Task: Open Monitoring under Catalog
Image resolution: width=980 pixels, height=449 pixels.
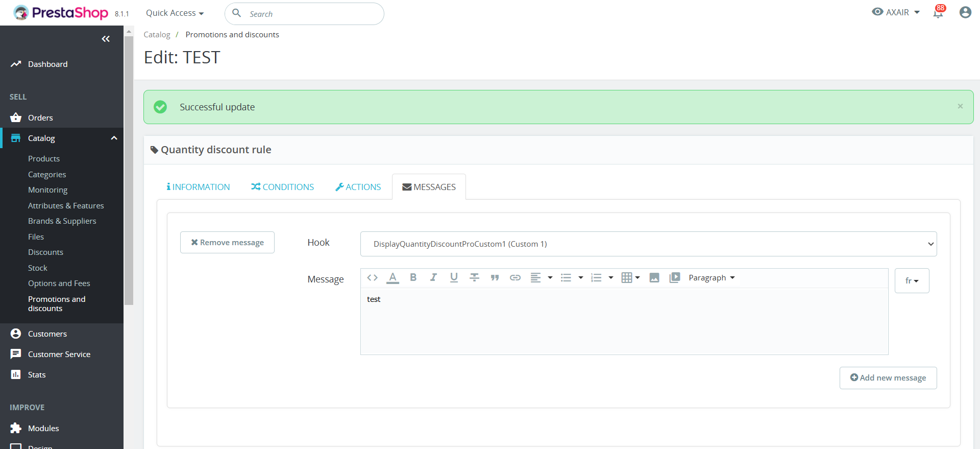Action: pyautogui.click(x=47, y=190)
